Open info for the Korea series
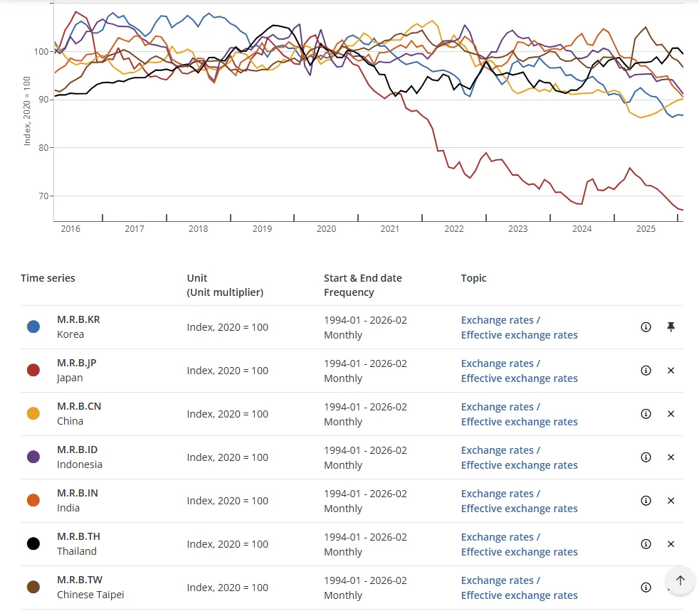Viewport: 699px width, 616px height. 646,327
